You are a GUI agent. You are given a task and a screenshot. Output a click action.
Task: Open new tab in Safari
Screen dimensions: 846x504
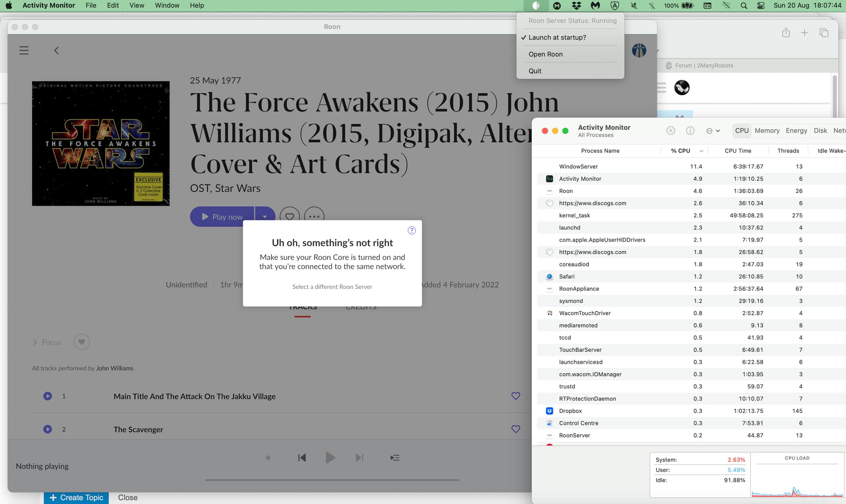click(805, 33)
